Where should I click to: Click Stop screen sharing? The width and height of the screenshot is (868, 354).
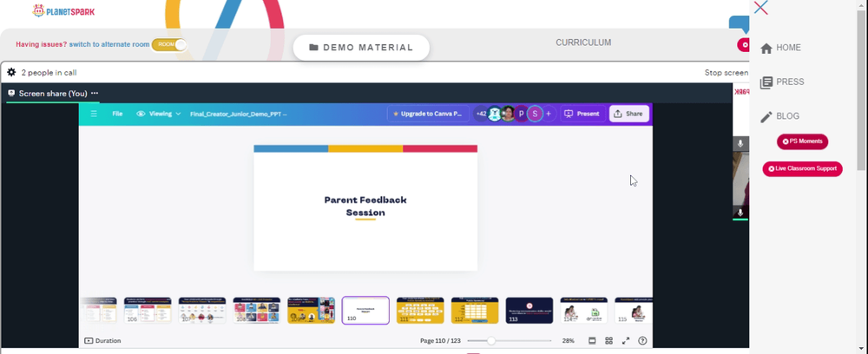click(727, 73)
